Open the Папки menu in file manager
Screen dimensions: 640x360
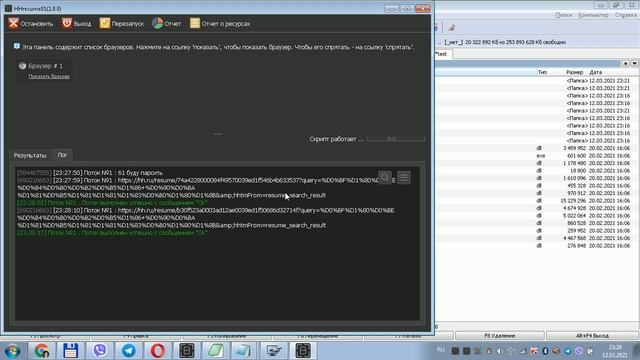(x=563, y=15)
